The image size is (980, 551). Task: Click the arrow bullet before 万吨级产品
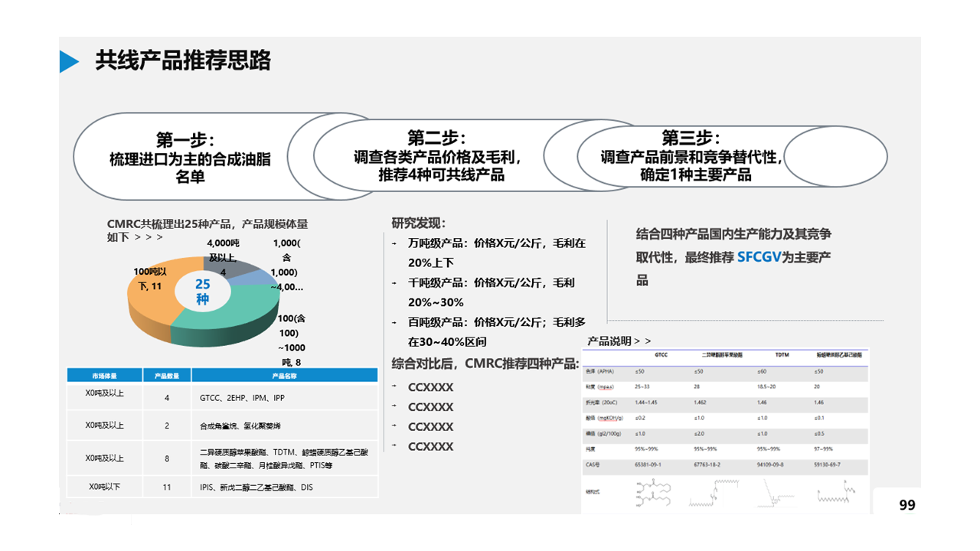click(395, 243)
